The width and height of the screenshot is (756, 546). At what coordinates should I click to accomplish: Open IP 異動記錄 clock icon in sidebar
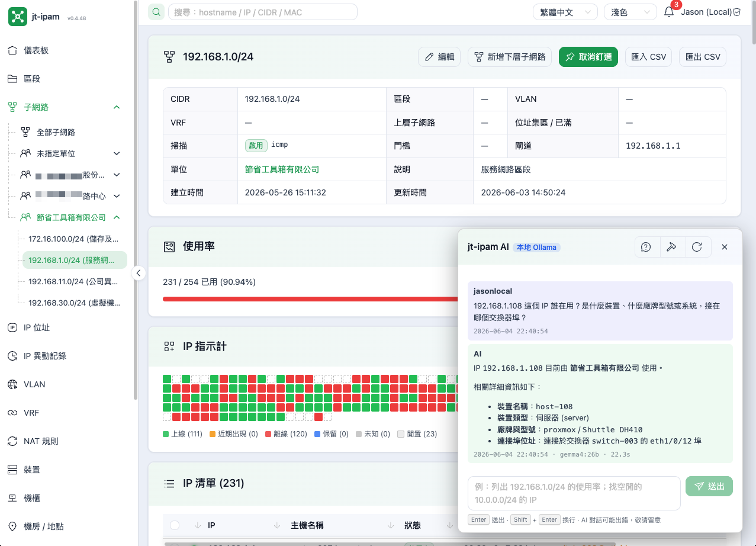coord(12,356)
